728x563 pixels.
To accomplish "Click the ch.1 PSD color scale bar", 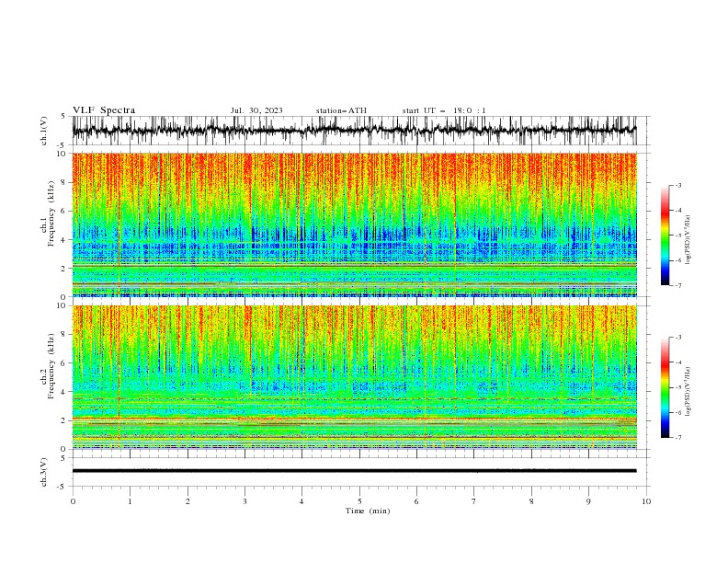I will (x=665, y=236).
